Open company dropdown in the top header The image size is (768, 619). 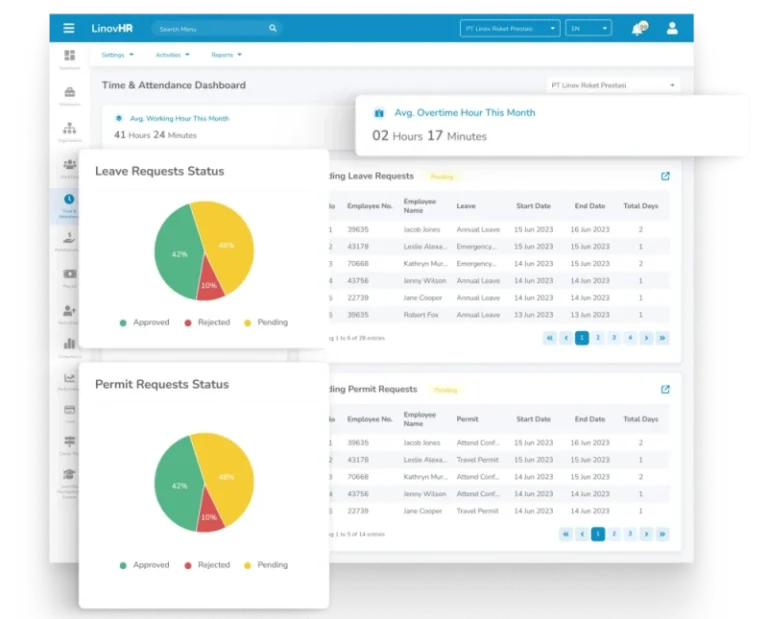(x=510, y=29)
